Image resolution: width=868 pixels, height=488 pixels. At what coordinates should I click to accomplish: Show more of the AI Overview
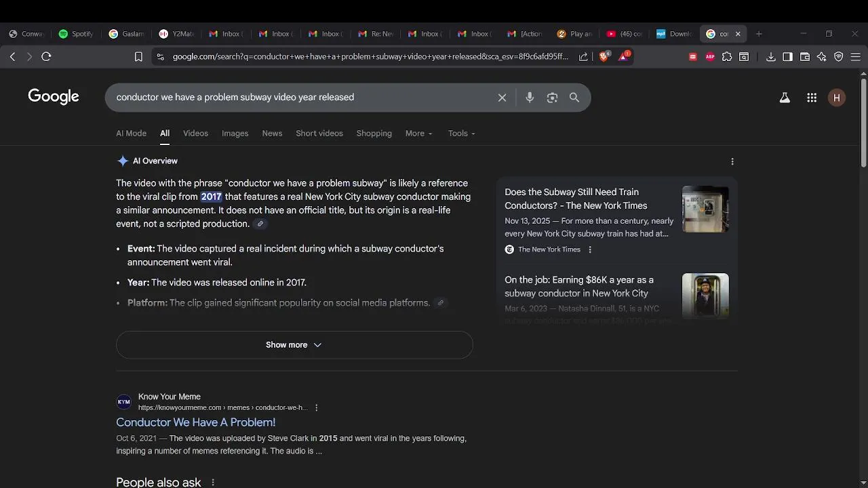(x=294, y=345)
